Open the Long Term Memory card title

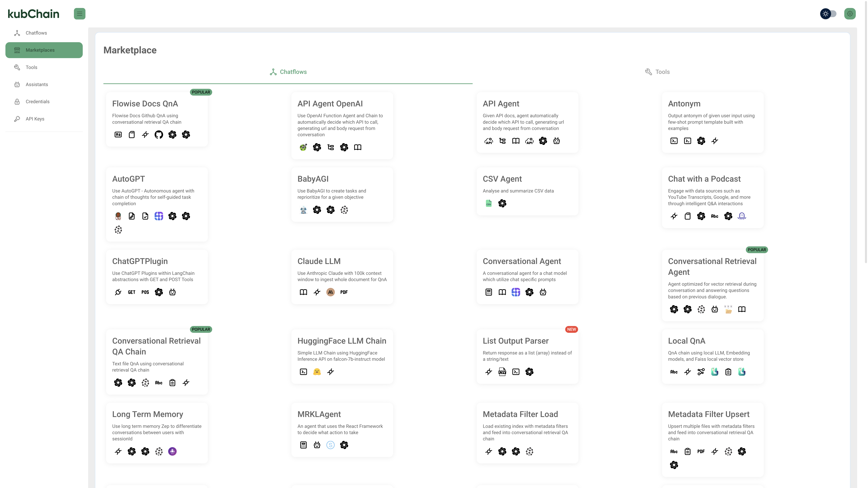point(148,414)
